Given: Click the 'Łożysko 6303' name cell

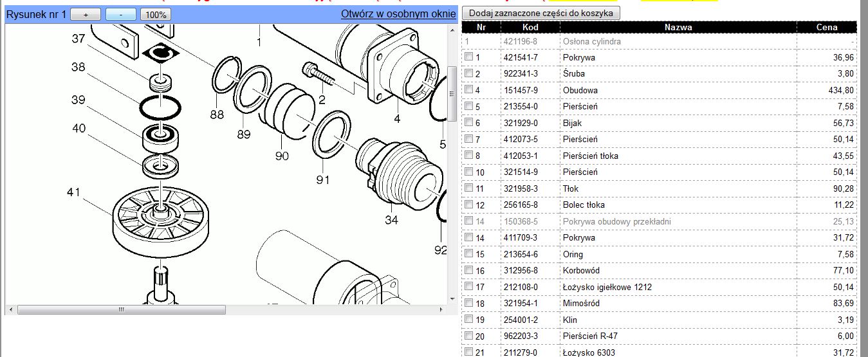Looking at the screenshot, I should (x=678, y=352).
